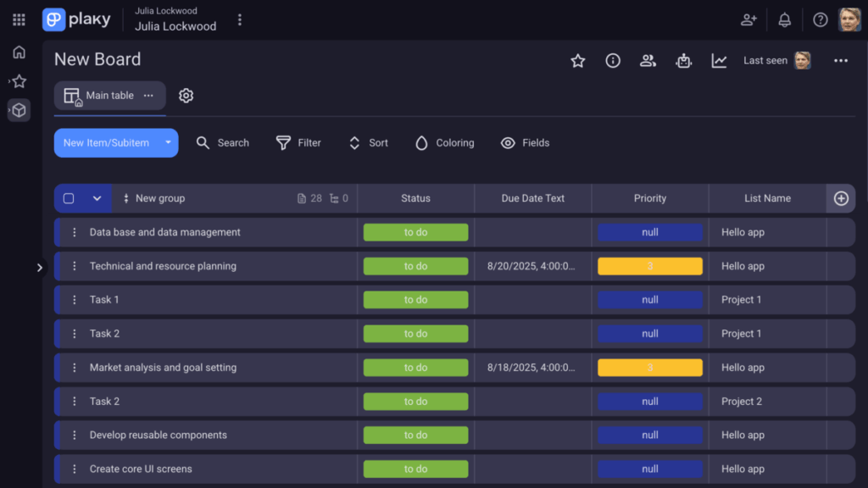Expand the Main table tab options menu
Viewport: 868px width, 488px height.
(x=147, y=96)
